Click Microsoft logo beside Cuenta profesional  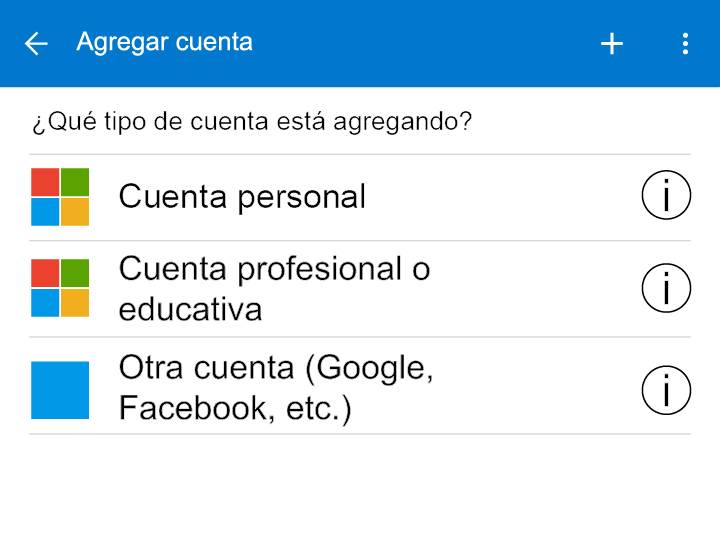pos(60,288)
